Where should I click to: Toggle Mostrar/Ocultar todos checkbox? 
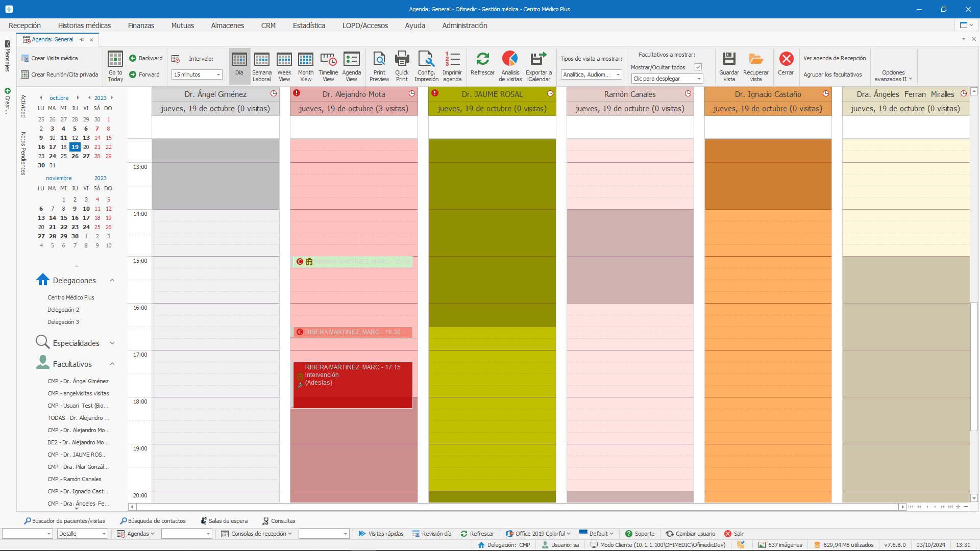pyautogui.click(x=698, y=67)
